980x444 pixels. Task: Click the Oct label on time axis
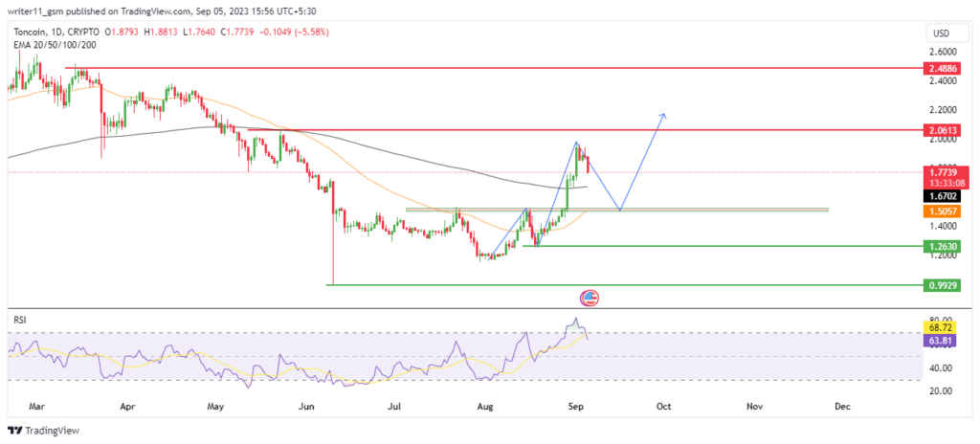coord(664,407)
